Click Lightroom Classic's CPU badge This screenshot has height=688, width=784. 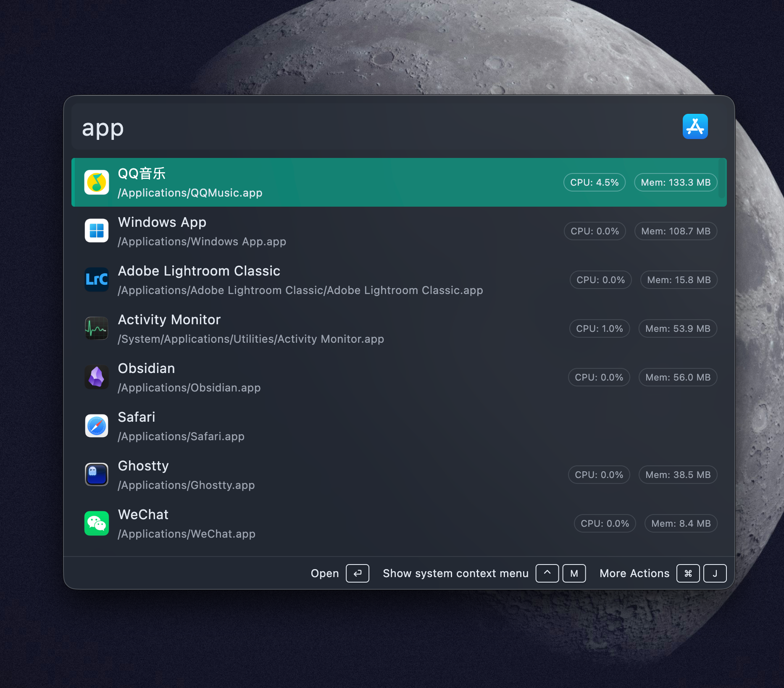(x=601, y=280)
